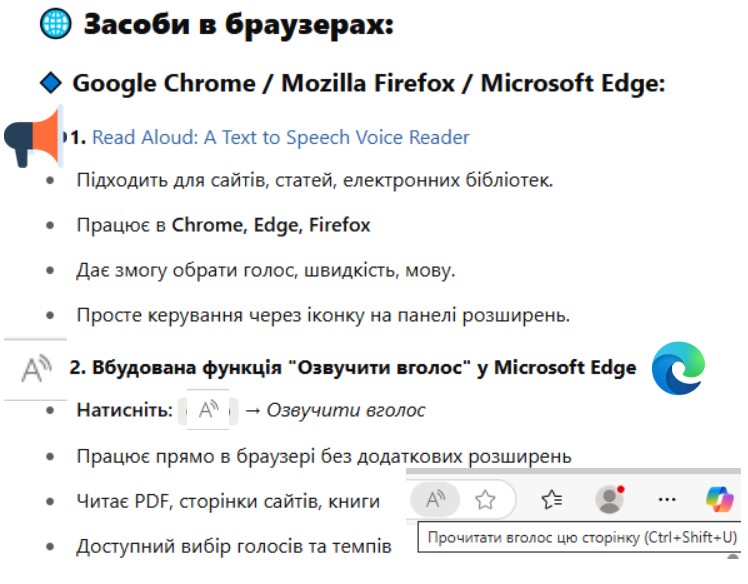The height and width of the screenshot is (584, 748).
Task: Click the Засоби в браузерах title
Action: coord(239,24)
